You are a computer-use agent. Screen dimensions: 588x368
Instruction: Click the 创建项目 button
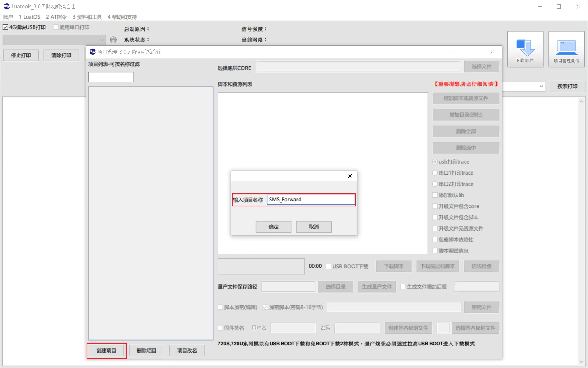point(106,351)
